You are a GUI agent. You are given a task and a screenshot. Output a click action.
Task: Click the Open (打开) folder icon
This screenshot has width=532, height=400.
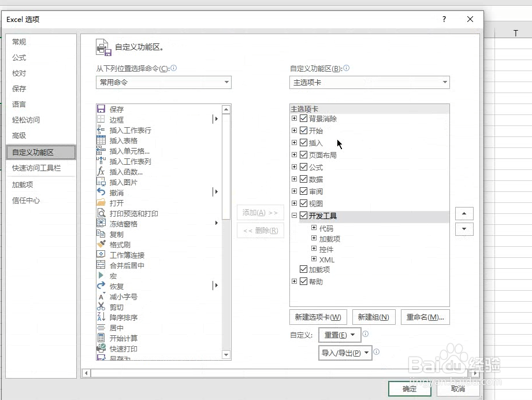pyautogui.click(x=101, y=203)
